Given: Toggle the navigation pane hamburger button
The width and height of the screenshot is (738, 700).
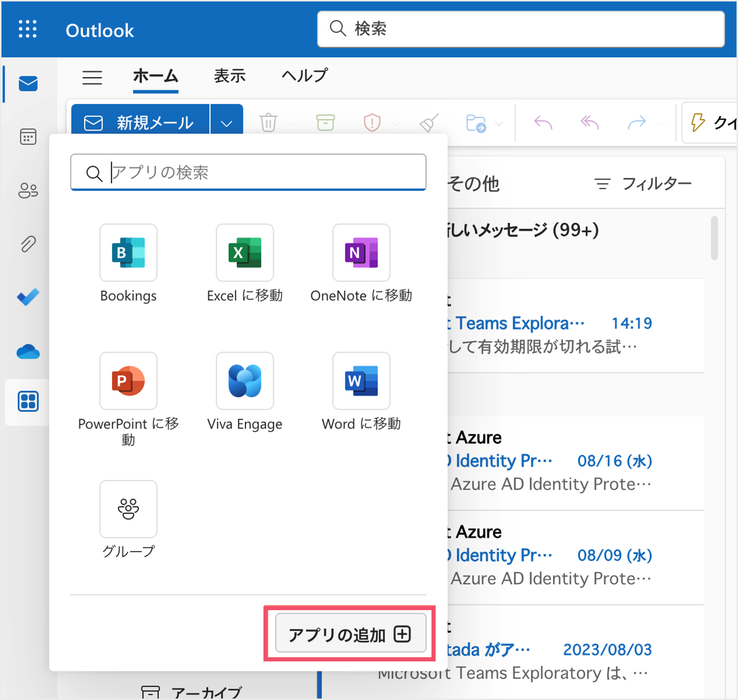Looking at the screenshot, I should coord(92,78).
